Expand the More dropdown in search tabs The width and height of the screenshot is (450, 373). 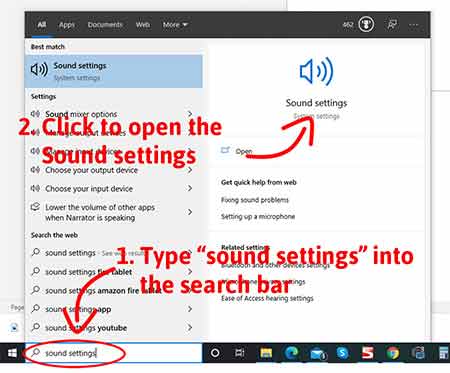point(175,25)
